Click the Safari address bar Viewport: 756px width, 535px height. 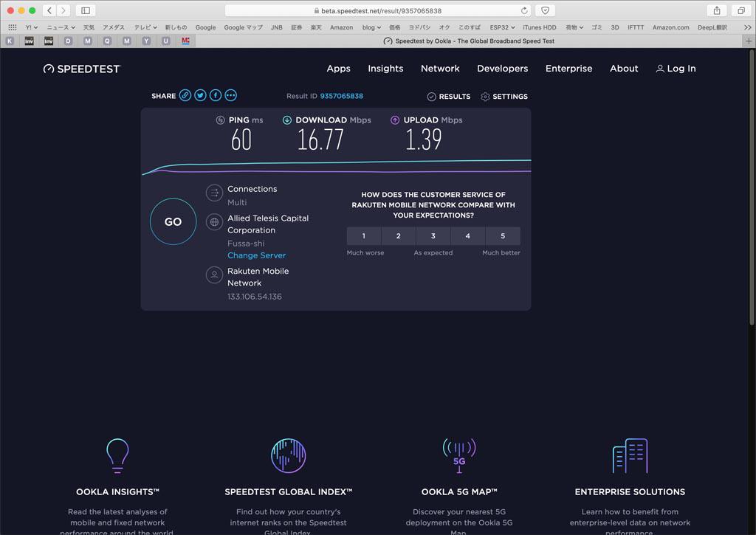[x=377, y=10]
